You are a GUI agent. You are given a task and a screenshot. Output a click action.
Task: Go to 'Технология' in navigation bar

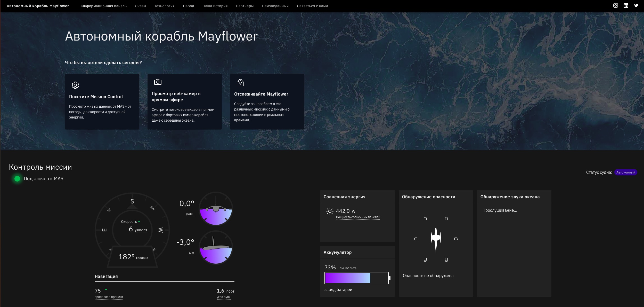click(164, 6)
